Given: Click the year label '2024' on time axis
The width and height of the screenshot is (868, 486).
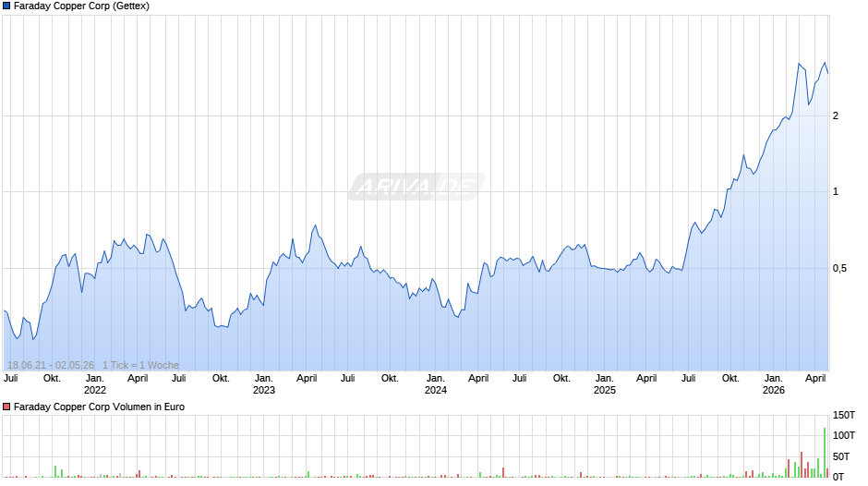Looking at the screenshot, I should pyautogui.click(x=436, y=390).
